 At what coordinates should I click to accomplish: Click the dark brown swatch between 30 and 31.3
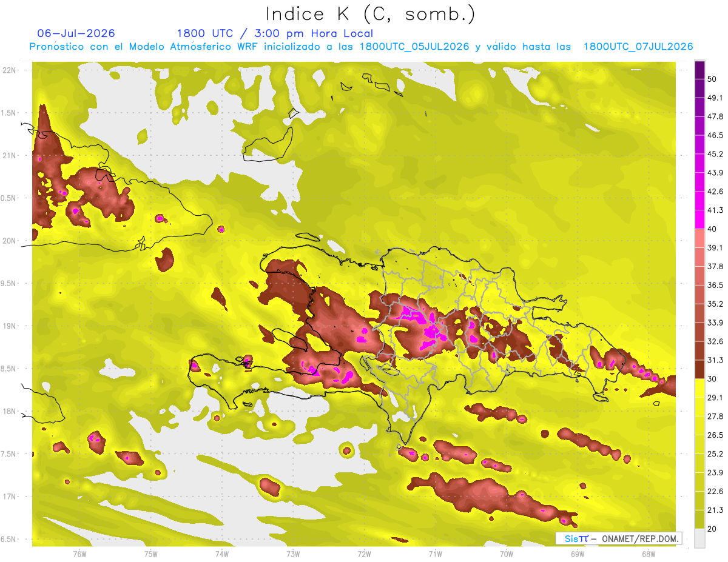click(699, 369)
